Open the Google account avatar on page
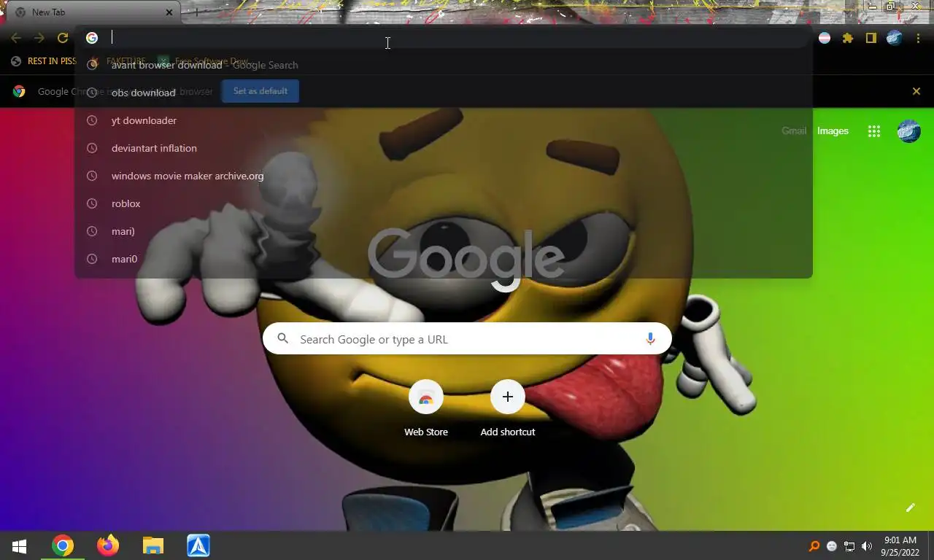This screenshot has height=560, width=934. pos(908,131)
